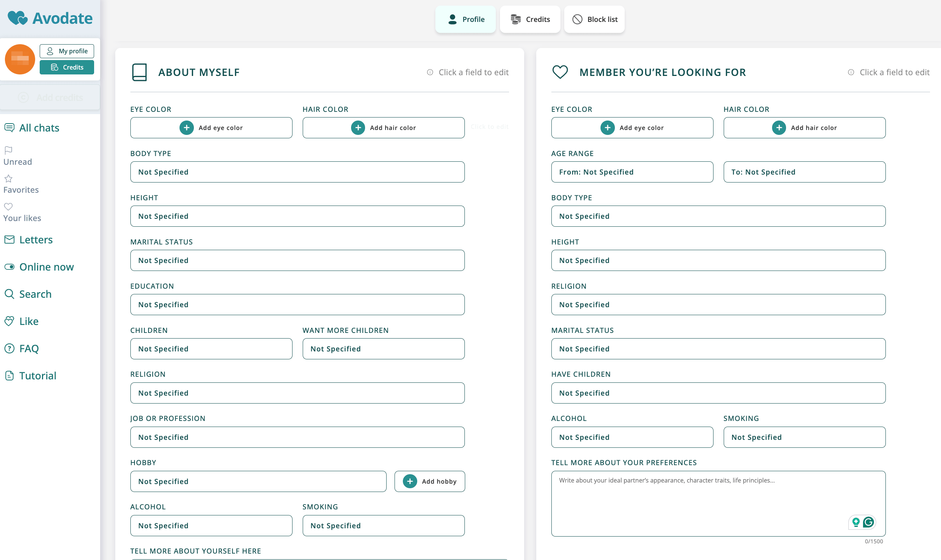Open partner Marital Status field
The image size is (941, 560).
click(718, 349)
